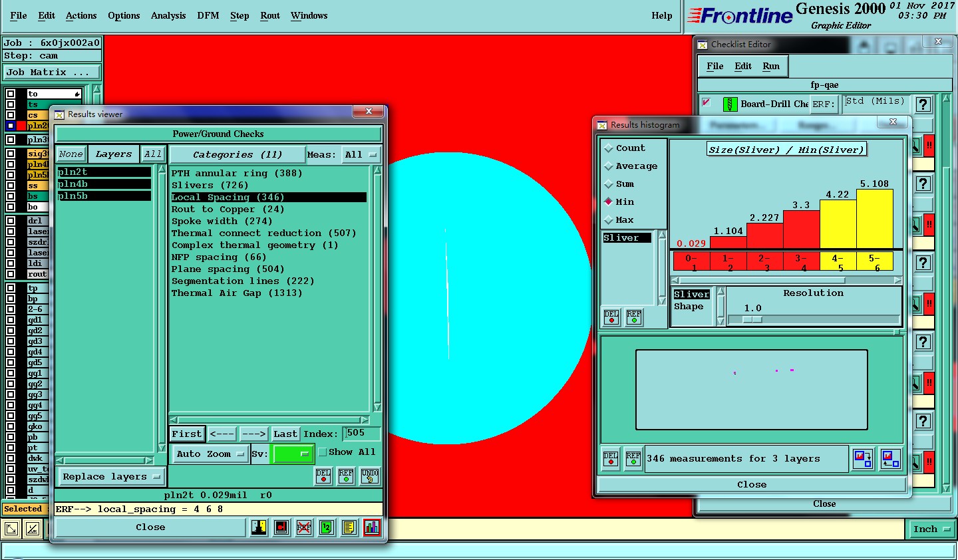Viewport: 958px width, 560px height.
Task: Click top question mark help icon in Checklist Editor
Action: 923,104
